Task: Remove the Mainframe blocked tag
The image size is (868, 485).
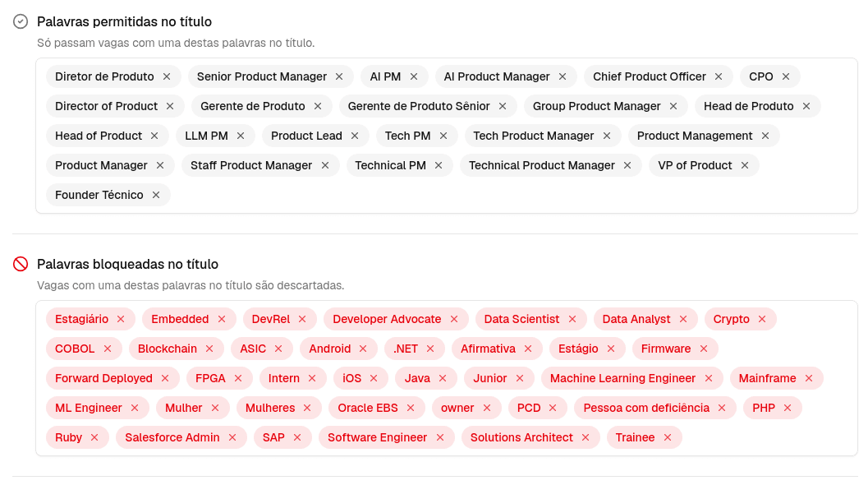Action: click(x=809, y=379)
